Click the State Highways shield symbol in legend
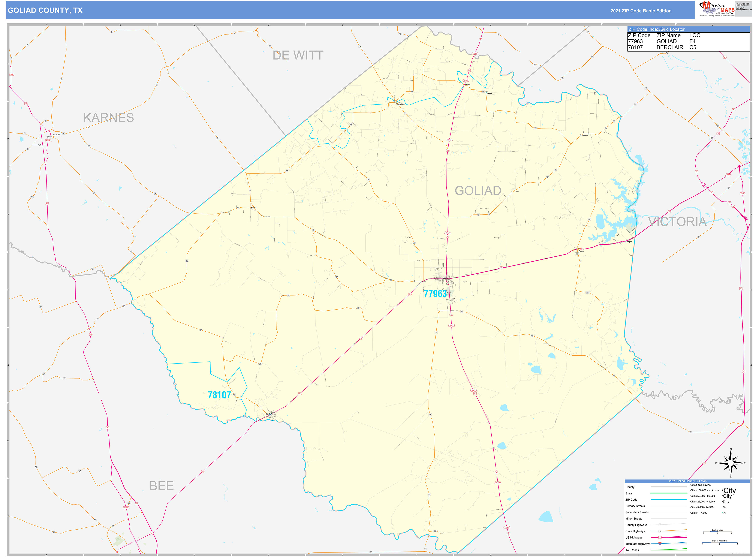756x557 pixels. [x=660, y=531]
